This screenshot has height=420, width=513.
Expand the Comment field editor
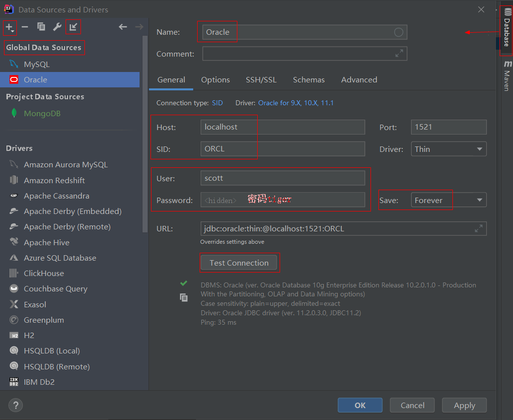point(399,53)
